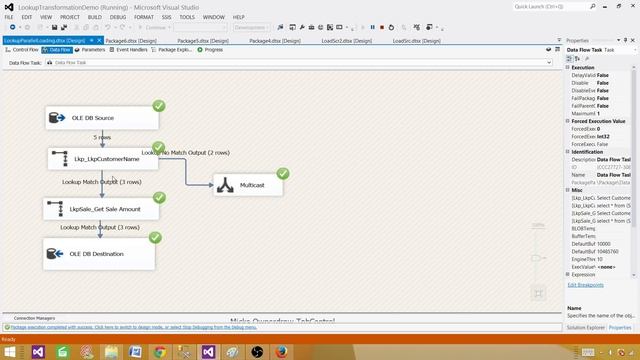Open the Properties object selector dropdown
640x360 pixels.
635,50
